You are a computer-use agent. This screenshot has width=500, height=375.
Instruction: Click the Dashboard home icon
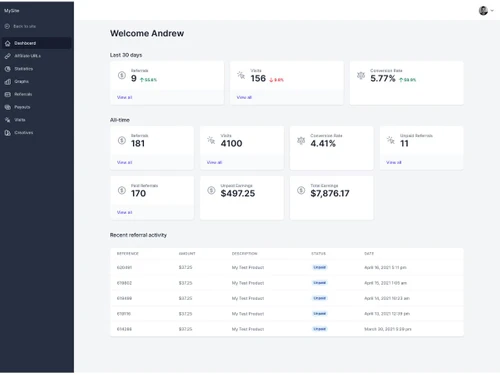7,43
